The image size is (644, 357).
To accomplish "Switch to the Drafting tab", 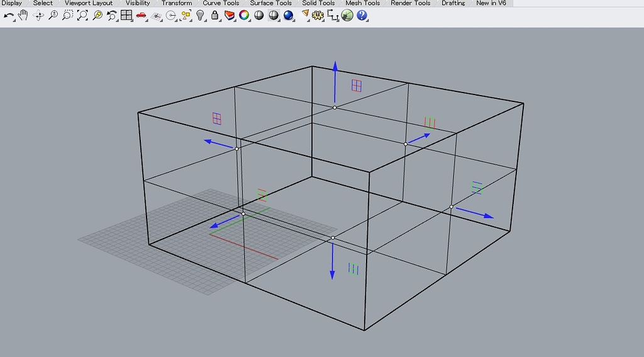I will [453, 3].
